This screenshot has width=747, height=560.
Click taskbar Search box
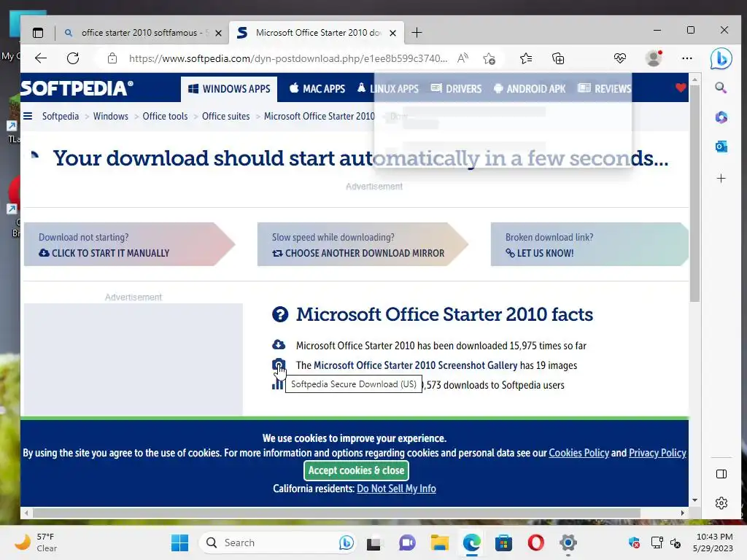(x=278, y=542)
